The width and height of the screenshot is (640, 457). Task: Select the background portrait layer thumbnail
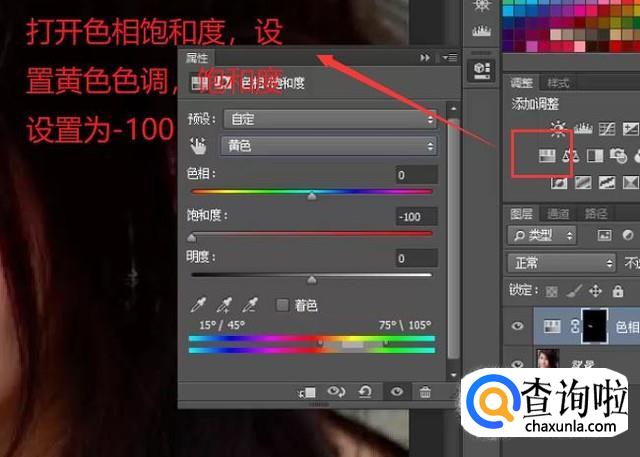(x=547, y=358)
